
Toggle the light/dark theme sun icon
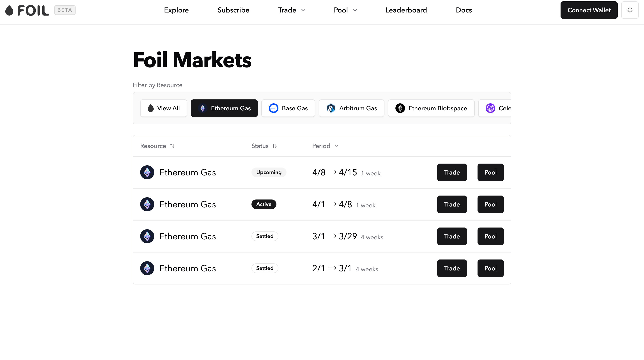630,10
